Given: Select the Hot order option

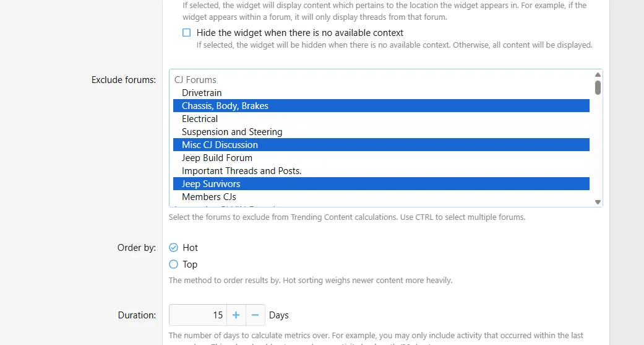Looking at the screenshot, I should click(173, 248).
